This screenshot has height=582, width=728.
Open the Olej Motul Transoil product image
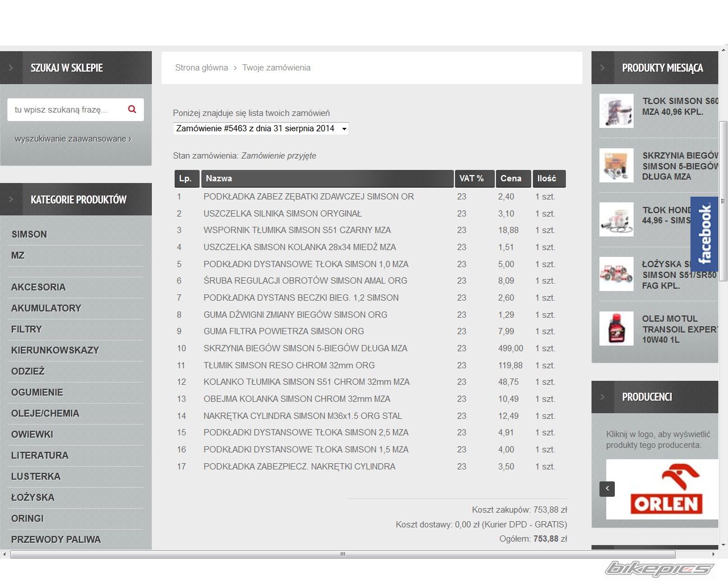tap(616, 329)
